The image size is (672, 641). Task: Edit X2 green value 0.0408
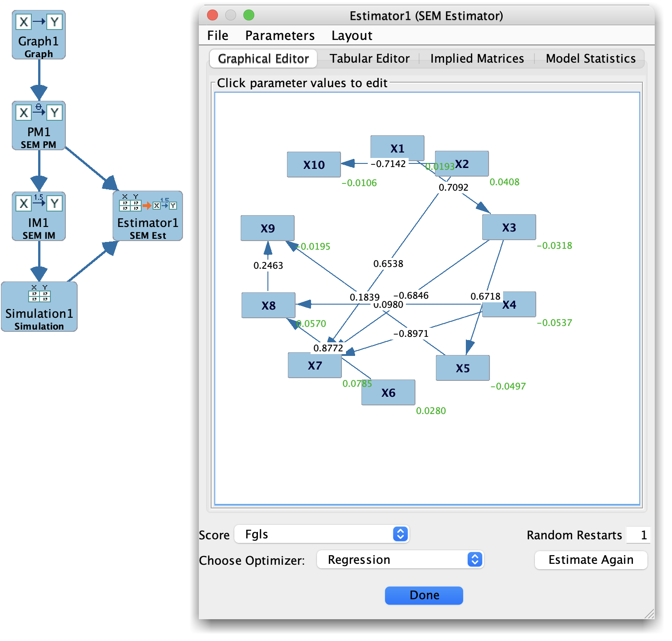(x=504, y=182)
